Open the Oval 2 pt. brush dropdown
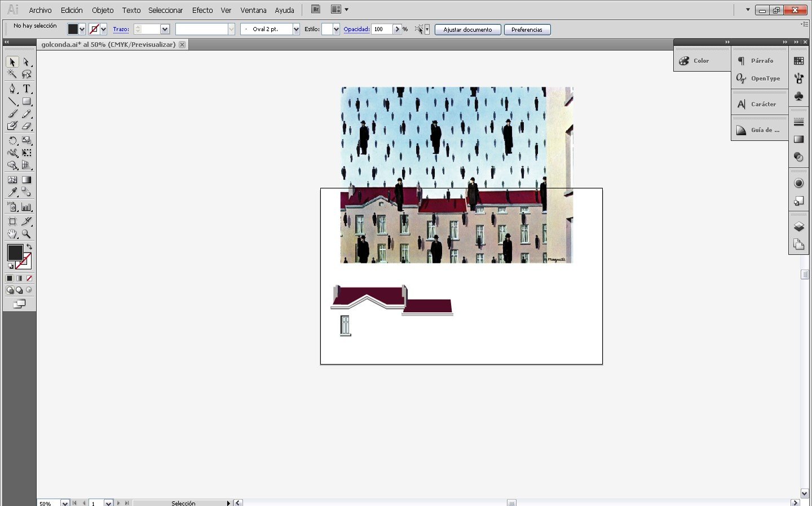Image resolution: width=812 pixels, height=506 pixels. pos(296,29)
